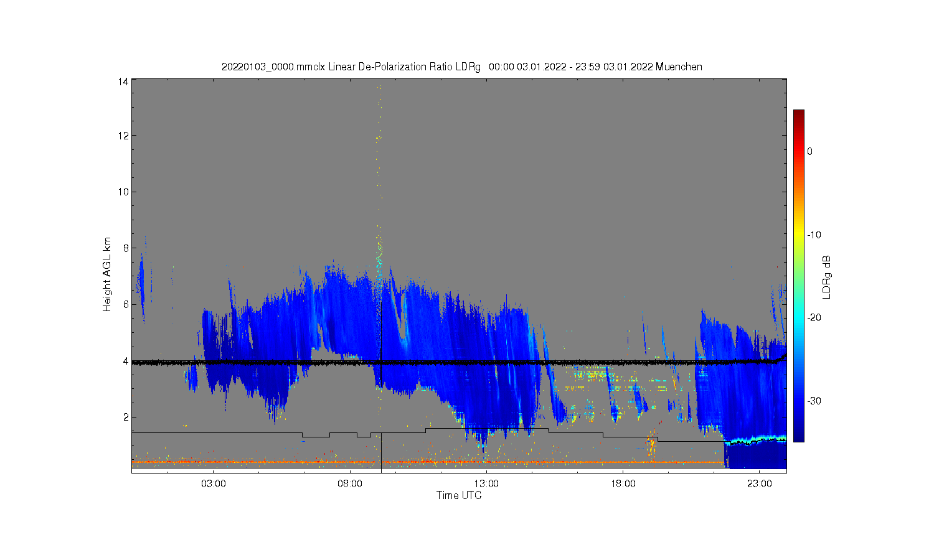Screen dimensions: 934x560
Task: Click the 'LDRg dB' colorbar label
Action: (x=827, y=277)
